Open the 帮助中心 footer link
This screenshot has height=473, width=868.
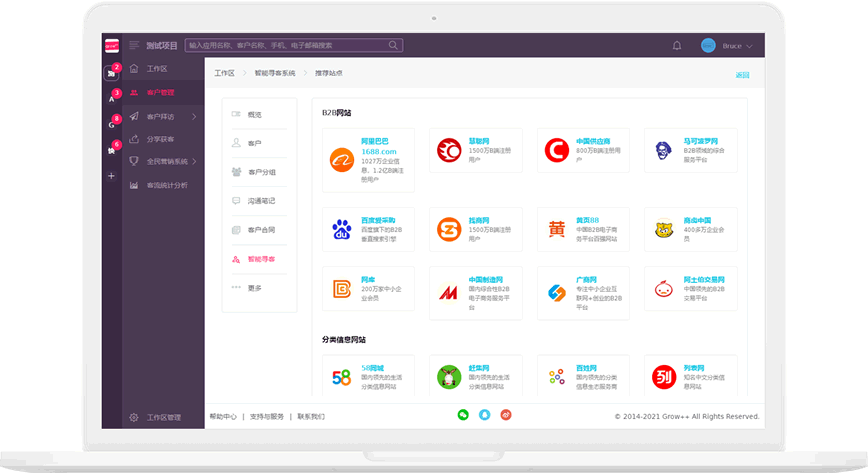click(223, 416)
